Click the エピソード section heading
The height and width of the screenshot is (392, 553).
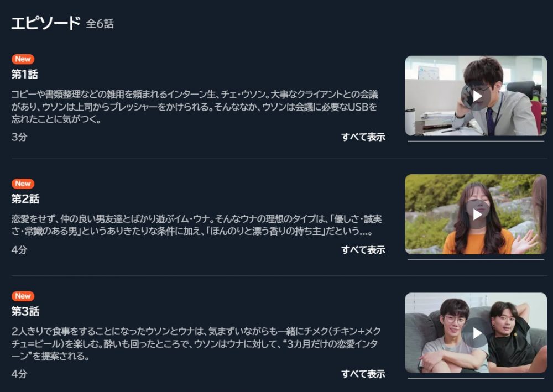(46, 23)
